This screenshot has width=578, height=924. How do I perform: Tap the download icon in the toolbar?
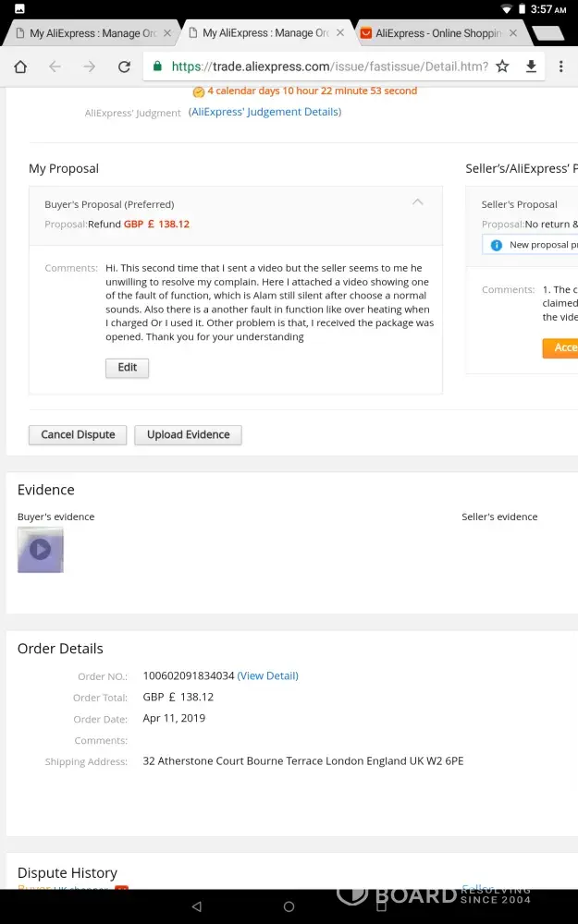point(531,67)
